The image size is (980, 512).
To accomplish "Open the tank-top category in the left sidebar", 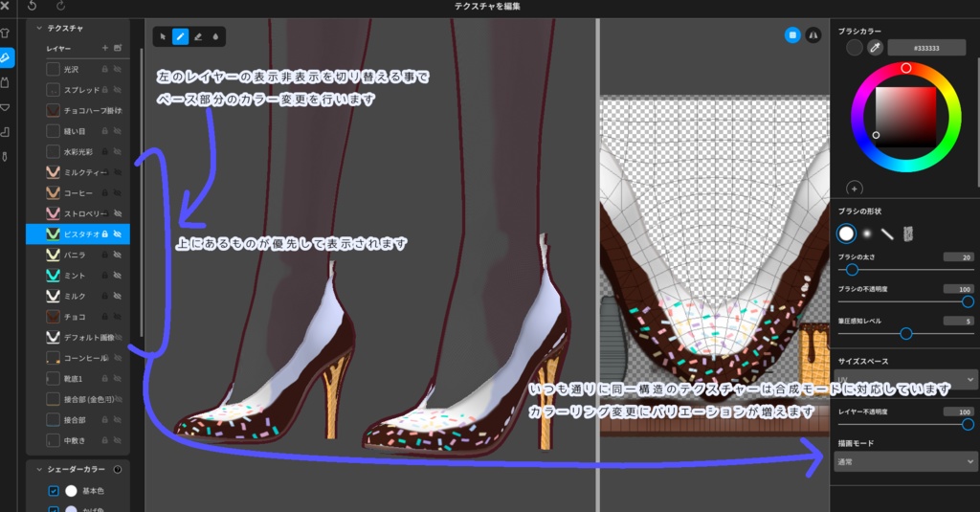I will pyautogui.click(x=5, y=82).
